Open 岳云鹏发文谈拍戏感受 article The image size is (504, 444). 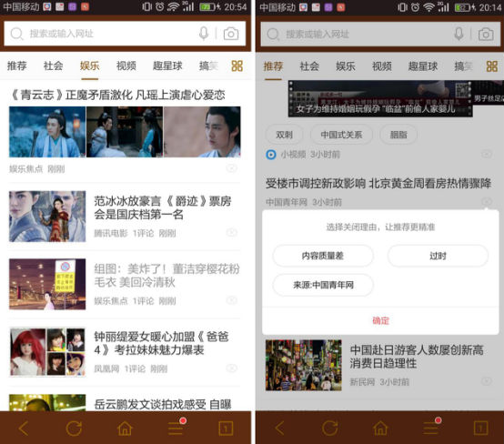click(163, 404)
